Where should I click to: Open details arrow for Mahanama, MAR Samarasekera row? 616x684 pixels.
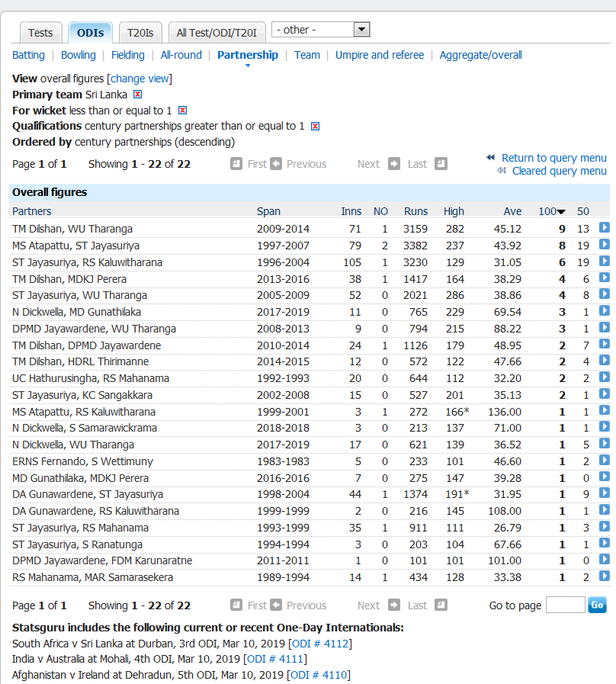(605, 576)
